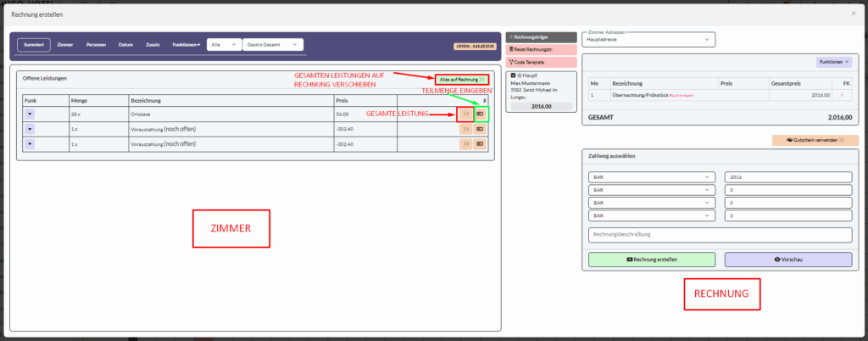Expand the Gastro Gesamt dropdown

pos(272,44)
